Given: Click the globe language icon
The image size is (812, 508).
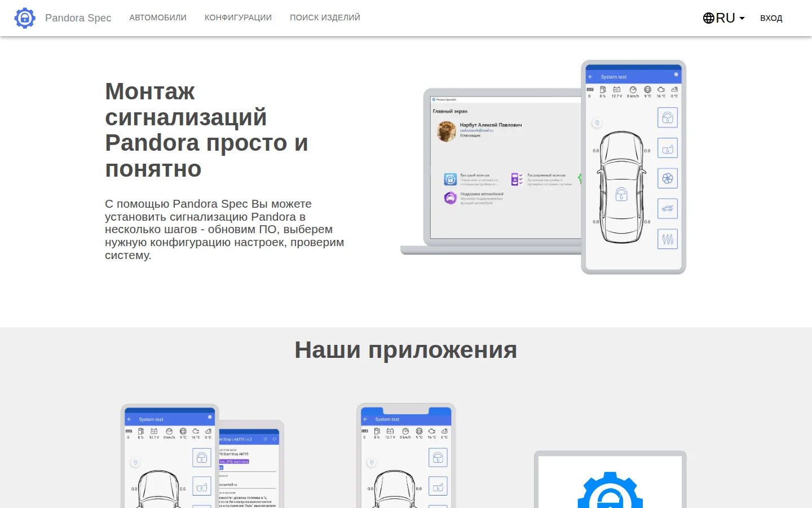Looking at the screenshot, I should point(709,18).
